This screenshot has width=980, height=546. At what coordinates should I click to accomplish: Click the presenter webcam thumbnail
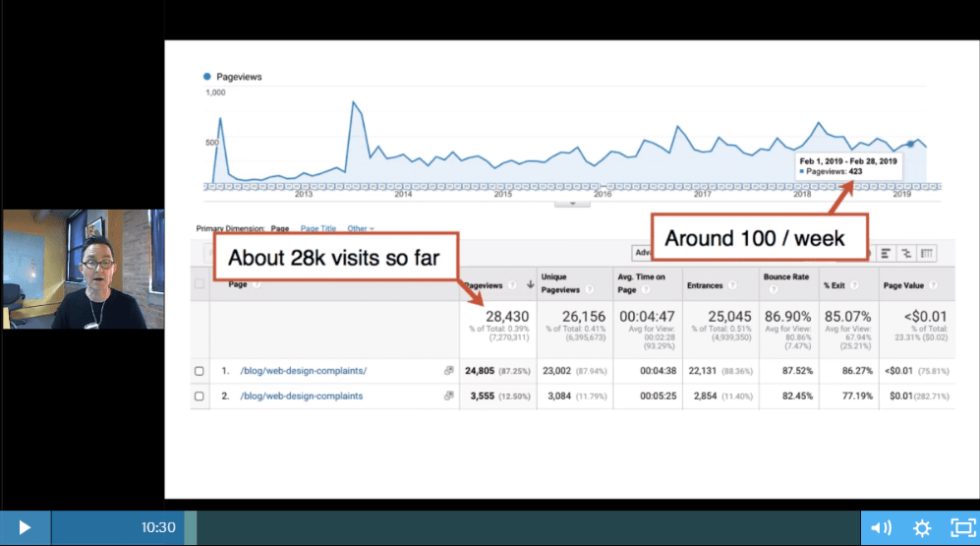tap(84, 269)
